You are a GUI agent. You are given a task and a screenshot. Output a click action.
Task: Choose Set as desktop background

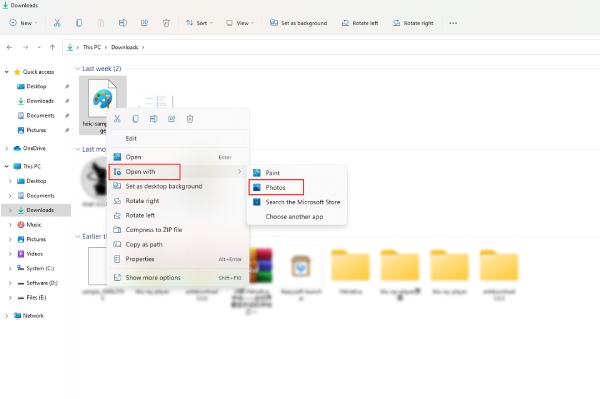coord(178,186)
